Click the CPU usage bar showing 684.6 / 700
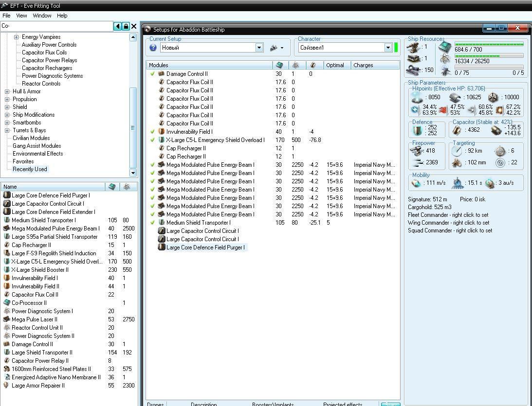The height and width of the screenshot is (406, 532). coord(489,44)
